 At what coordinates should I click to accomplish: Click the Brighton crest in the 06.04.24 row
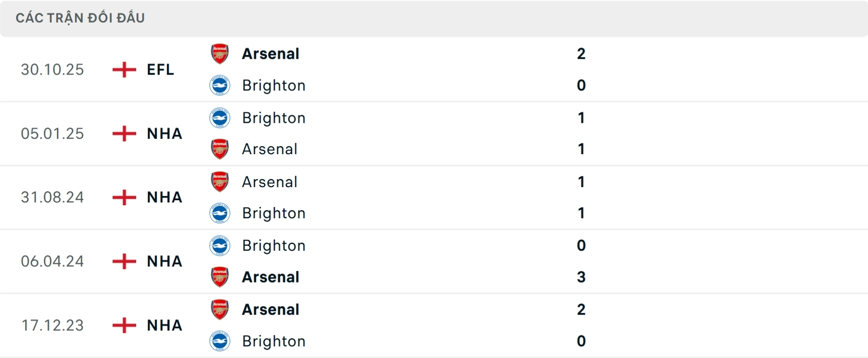pyautogui.click(x=220, y=245)
